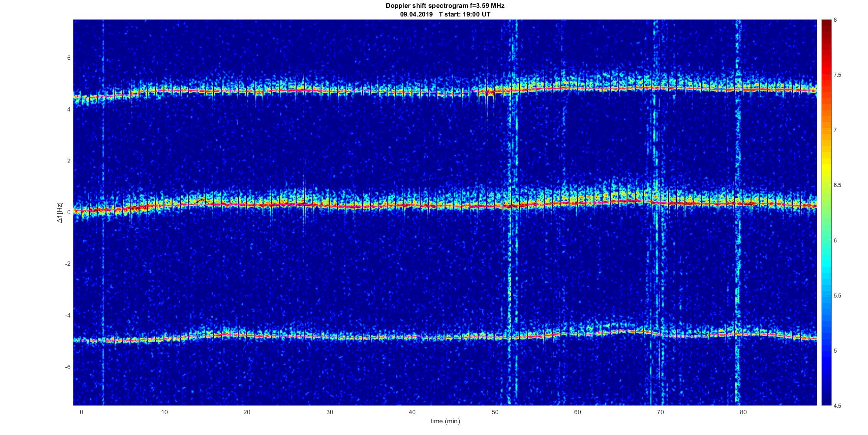868x435 pixels.
Task: Click y-axis tick label '2'
Action: tap(69, 161)
